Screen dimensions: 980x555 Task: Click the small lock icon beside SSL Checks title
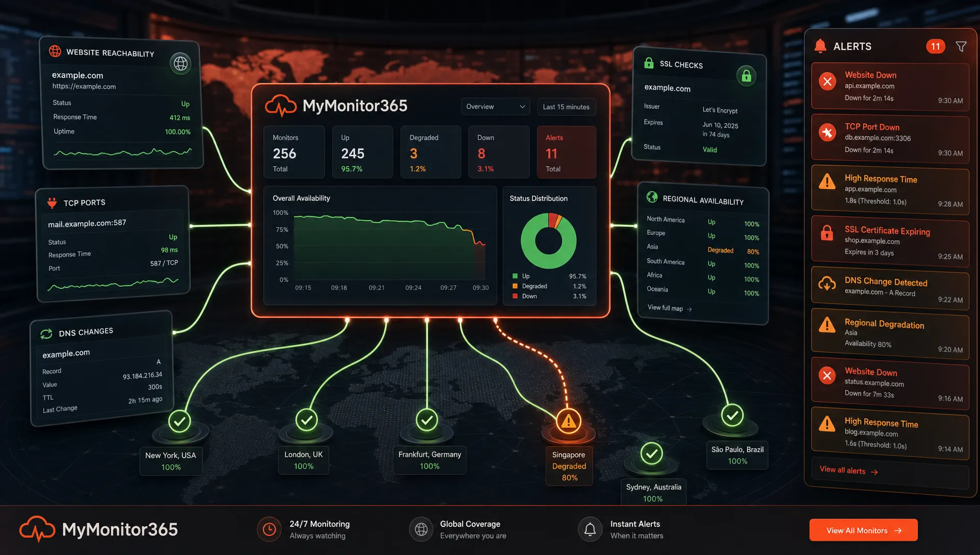pos(649,63)
